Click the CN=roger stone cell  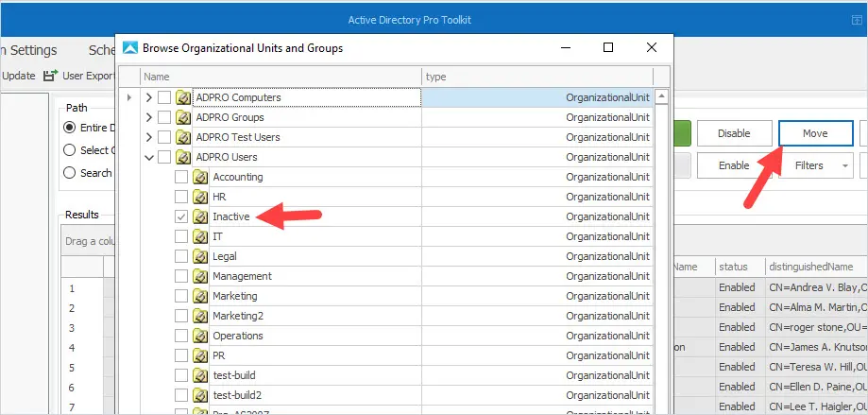[816, 327]
